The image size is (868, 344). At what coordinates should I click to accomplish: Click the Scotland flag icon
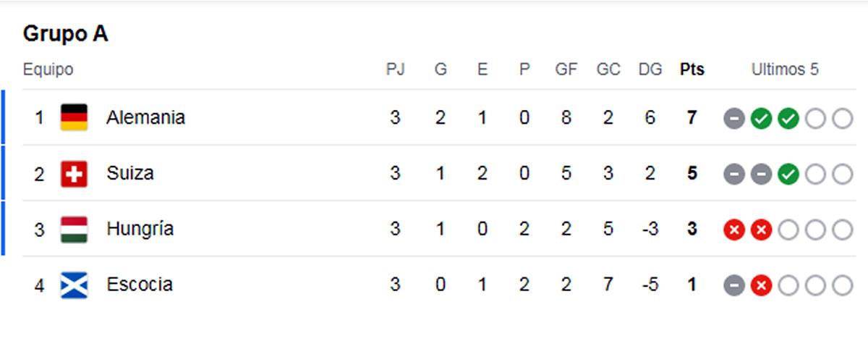point(74,285)
